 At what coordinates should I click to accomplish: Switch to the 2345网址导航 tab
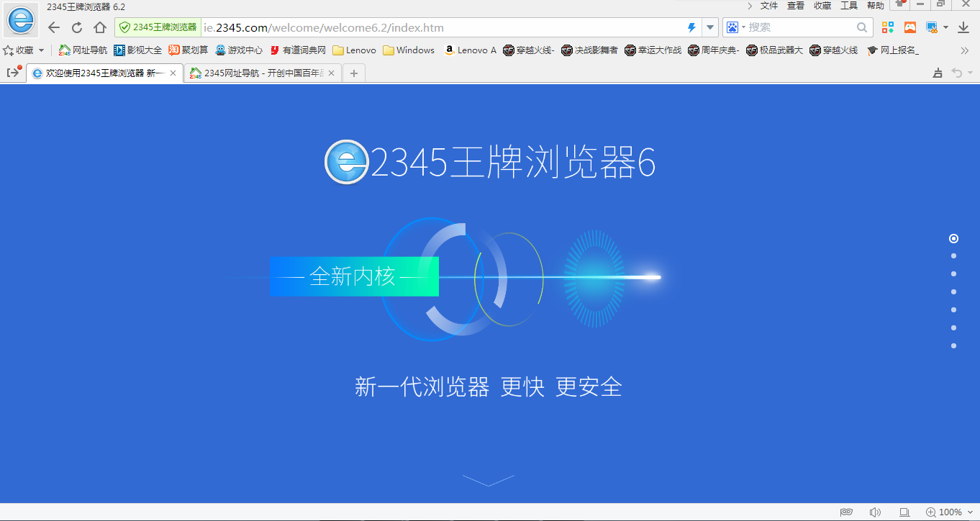click(255, 73)
